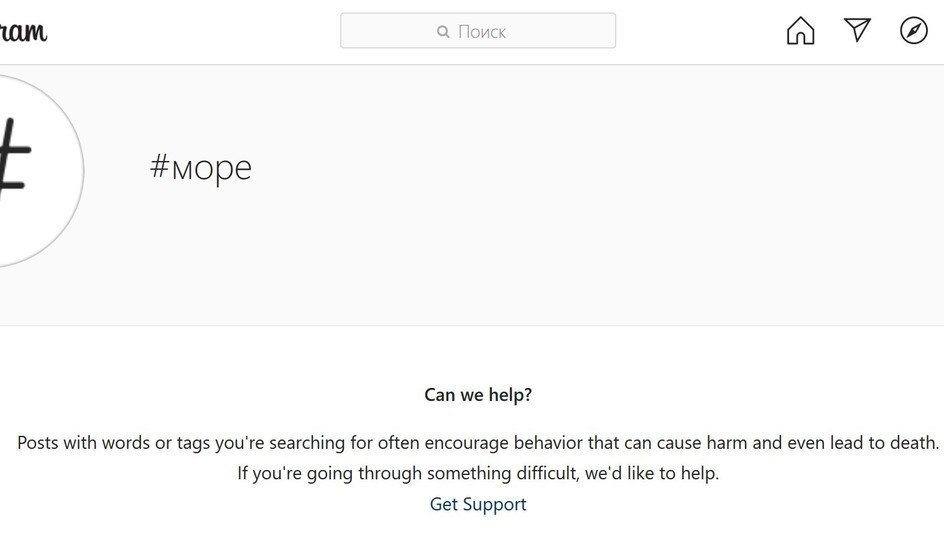Click the magnifying glass in search box
The width and height of the screenshot is (944, 539).
tap(443, 32)
